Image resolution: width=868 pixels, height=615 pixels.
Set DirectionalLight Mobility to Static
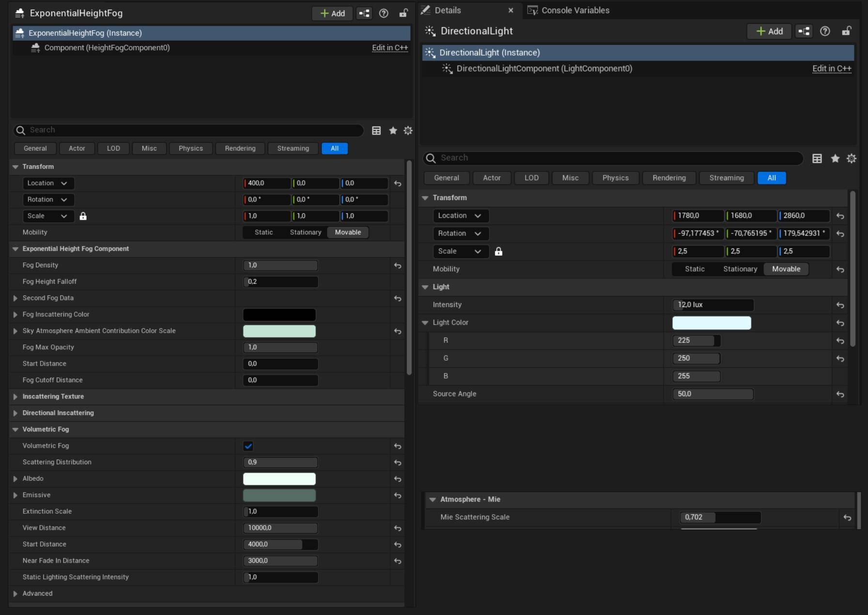click(694, 269)
